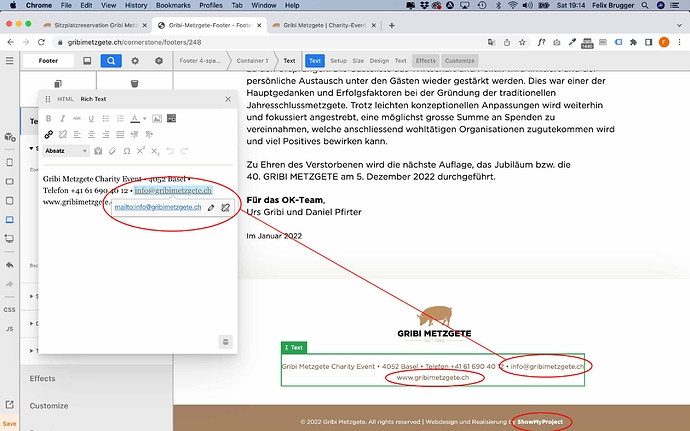Undo the last edit in the editor
690x431 pixels.
click(x=170, y=151)
